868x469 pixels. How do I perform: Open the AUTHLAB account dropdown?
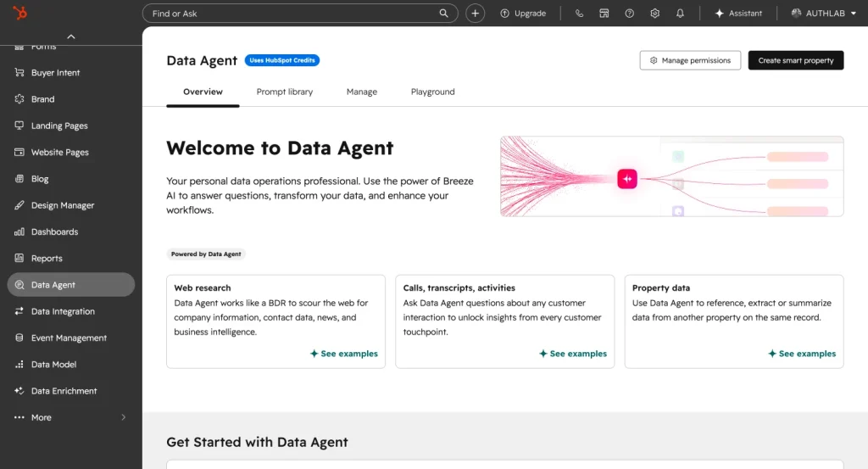[x=824, y=14]
